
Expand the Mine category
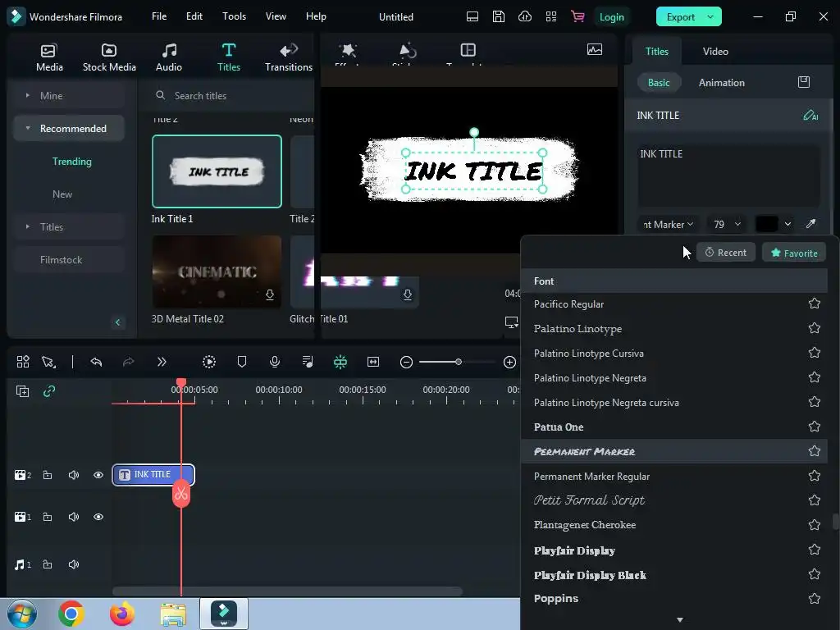(28, 95)
